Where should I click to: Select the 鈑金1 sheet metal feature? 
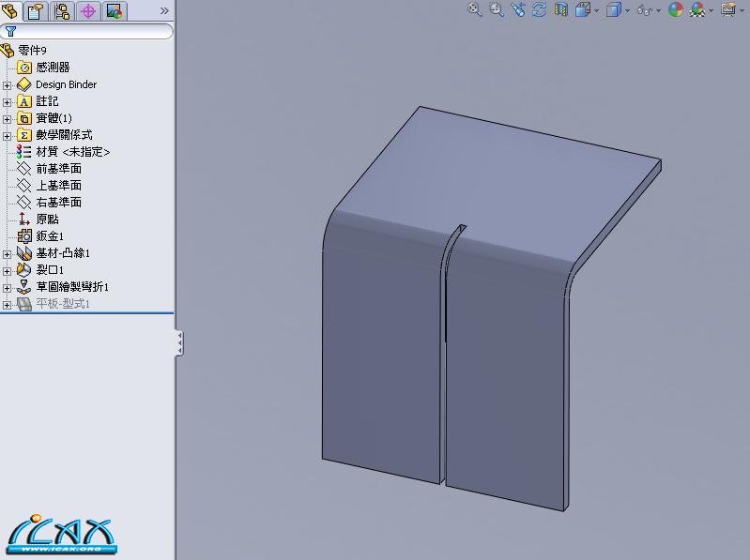click(x=50, y=236)
